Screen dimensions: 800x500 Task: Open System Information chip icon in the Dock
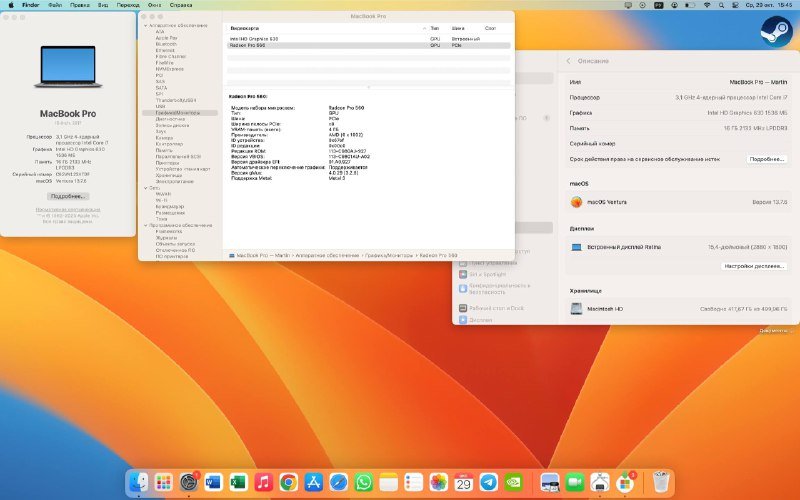click(x=600, y=482)
